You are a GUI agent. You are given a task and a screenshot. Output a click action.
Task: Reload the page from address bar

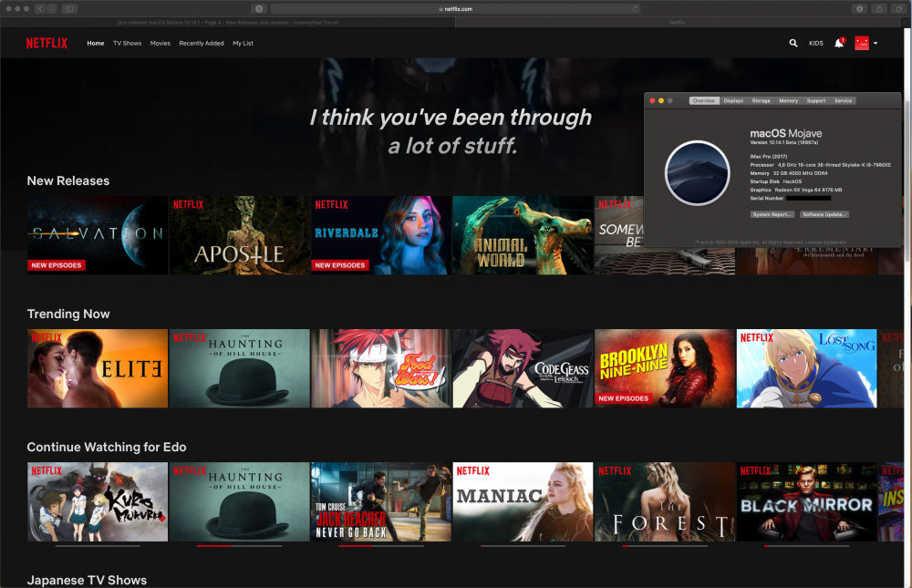coord(635,9)
